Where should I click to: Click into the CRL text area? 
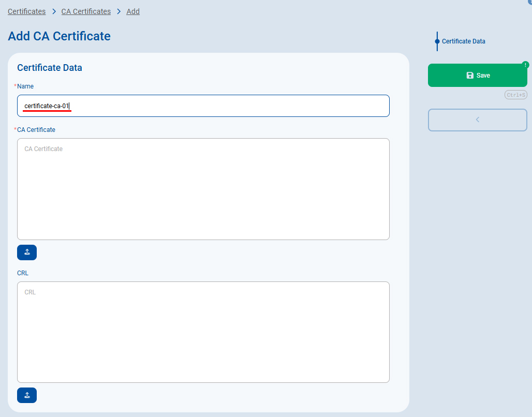pos(203,332)
